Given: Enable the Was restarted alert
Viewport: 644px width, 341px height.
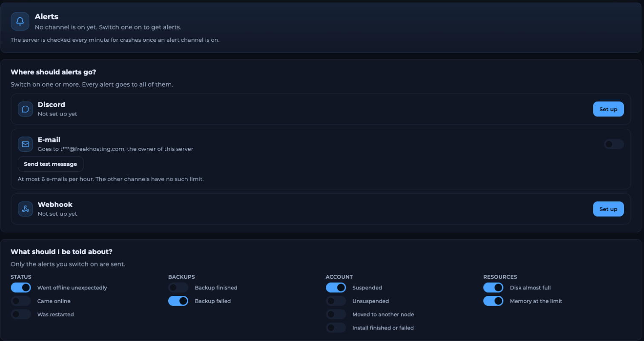Looking at the screenshot, I should tap(21, 314).
